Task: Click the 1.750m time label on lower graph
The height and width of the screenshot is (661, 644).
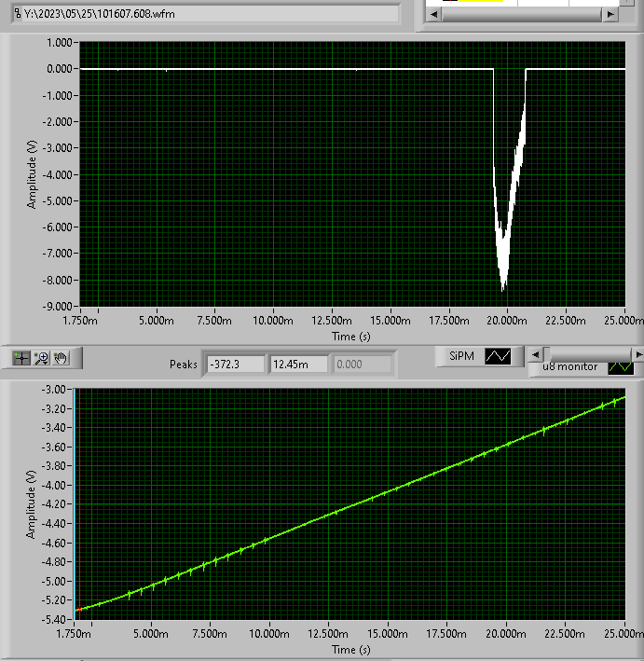Action: coord(74,634)
